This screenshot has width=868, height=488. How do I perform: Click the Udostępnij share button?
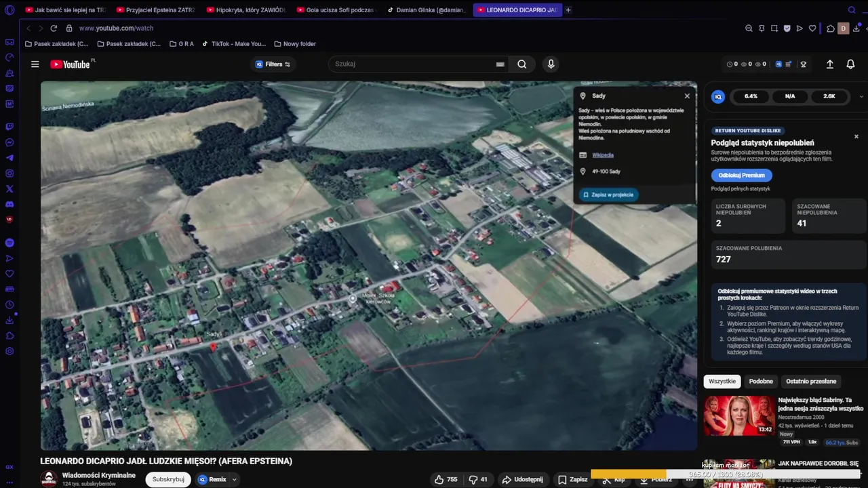522,479
